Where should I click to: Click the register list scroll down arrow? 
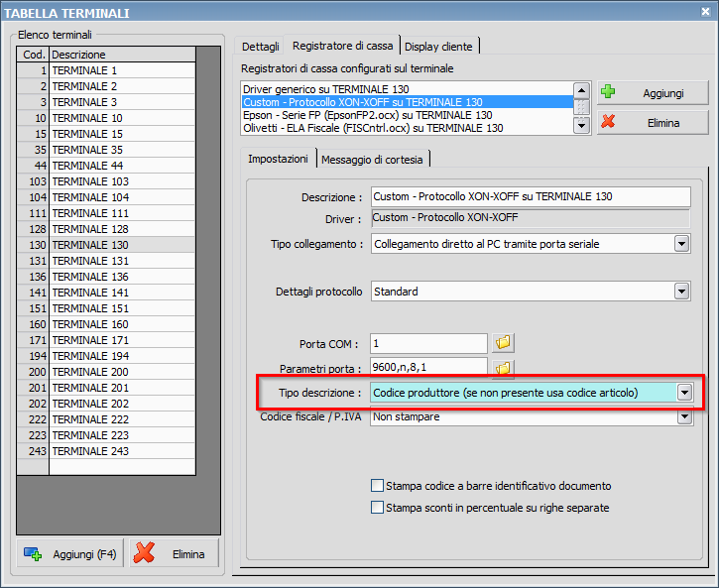click(x=581, y=125)
